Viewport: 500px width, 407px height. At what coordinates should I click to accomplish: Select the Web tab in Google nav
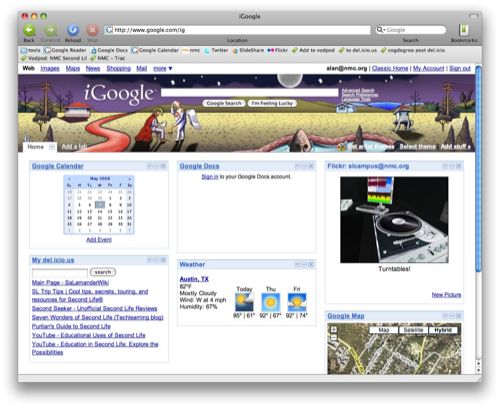coord(28,68)
